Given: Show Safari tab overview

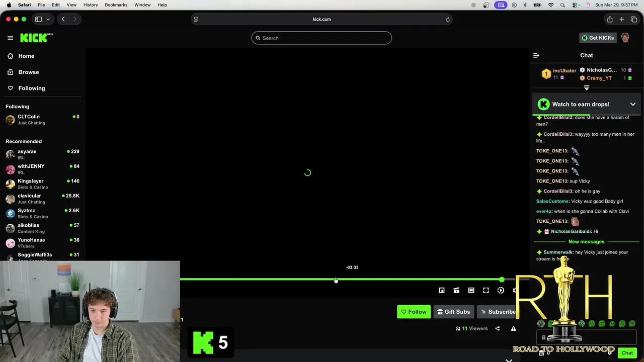Looking at the screenshot, I should click(633, 19).
